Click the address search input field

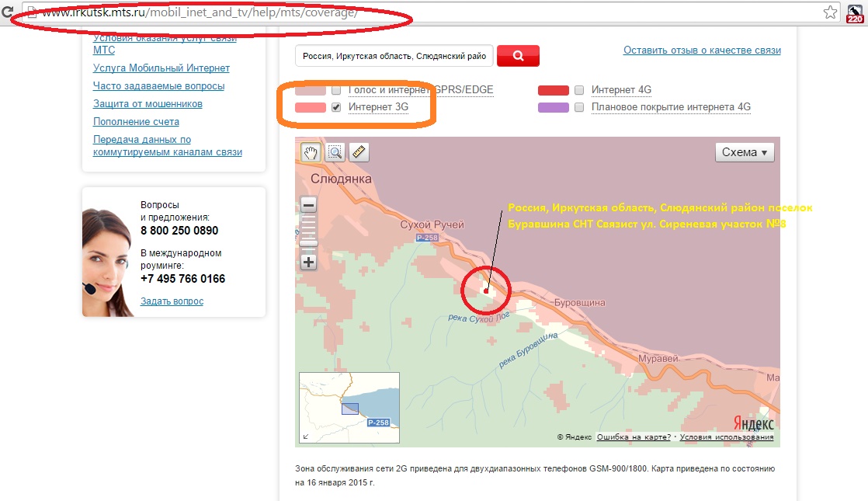click(394, 56)
